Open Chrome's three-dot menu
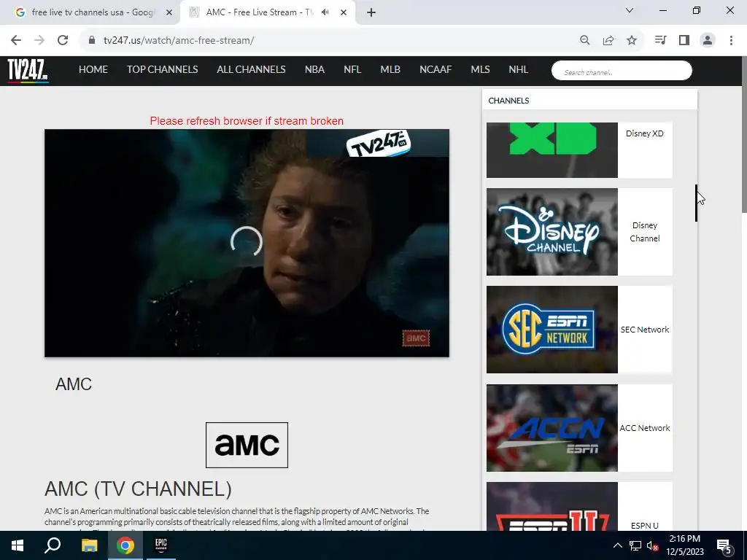 (x=731, y=41)
